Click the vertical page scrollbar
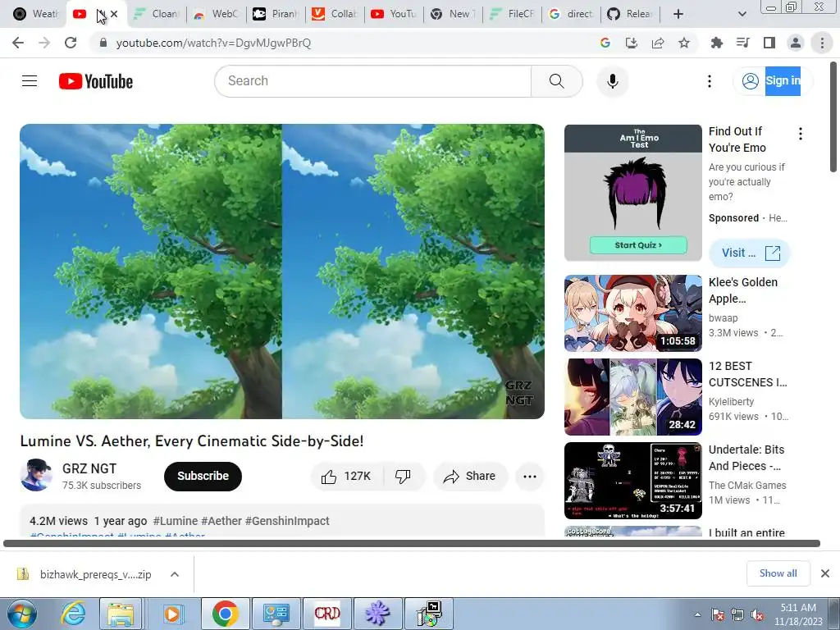 [x=833, y=117]
